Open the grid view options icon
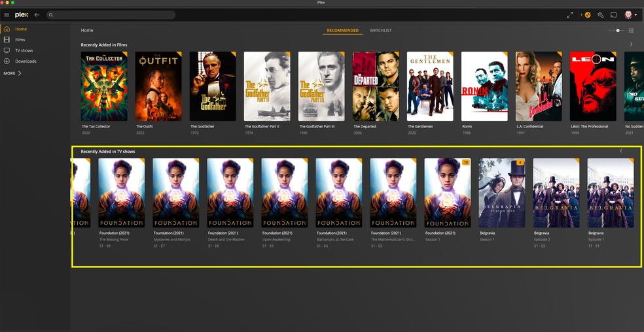The image size is (644, 332). click(x=632, y=30)
